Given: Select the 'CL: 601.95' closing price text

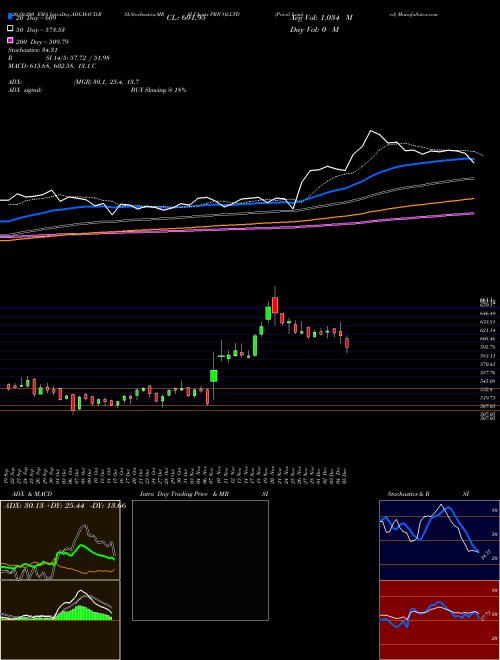Looking at the screenshot, I should click(x=186, y=18).
